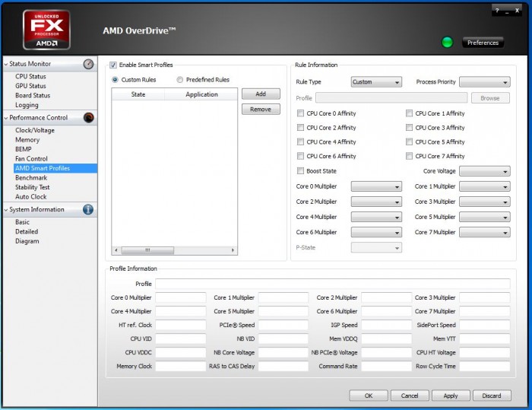Select AMD Smart Profiles entry

(55, 168)
